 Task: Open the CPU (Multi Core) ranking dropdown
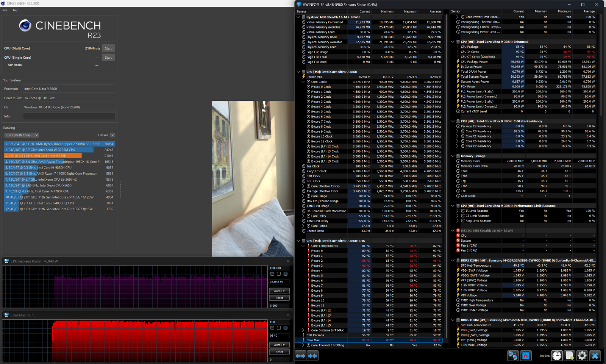[x=22, y=135]
